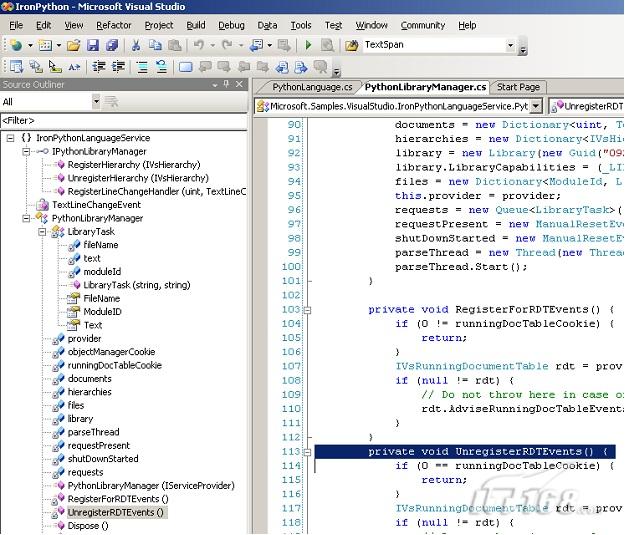
Task: Go to the previous bookmark in document icon
Action: [282, 67]
